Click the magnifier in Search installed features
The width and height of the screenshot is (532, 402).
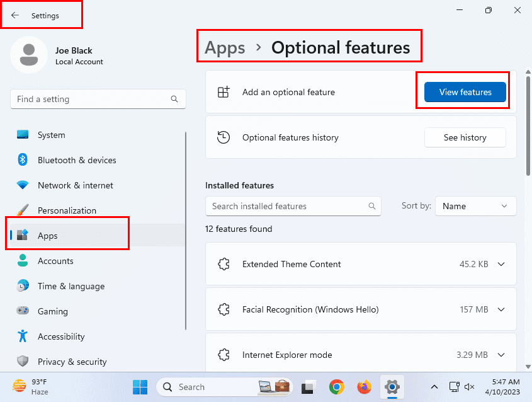(x=372, y=206)
